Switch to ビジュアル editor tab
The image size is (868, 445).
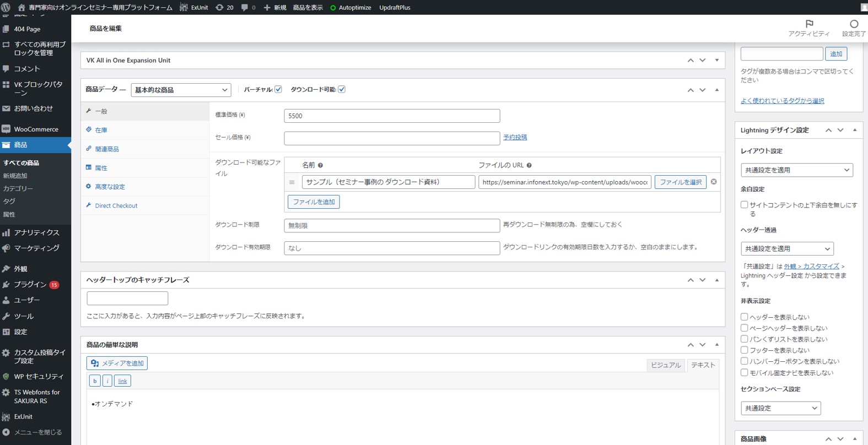tap(666, 365)
